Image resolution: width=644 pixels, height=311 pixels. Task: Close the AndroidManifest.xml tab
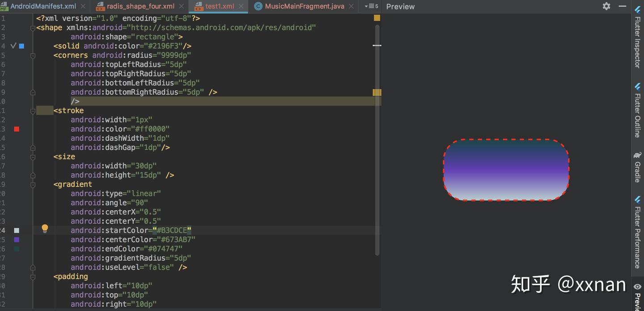83,6
